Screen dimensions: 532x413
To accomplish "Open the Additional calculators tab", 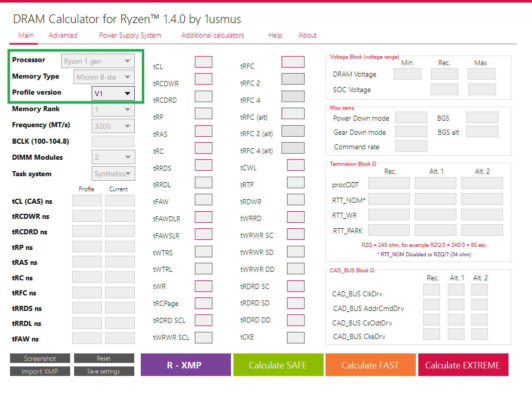I will 212,35.
